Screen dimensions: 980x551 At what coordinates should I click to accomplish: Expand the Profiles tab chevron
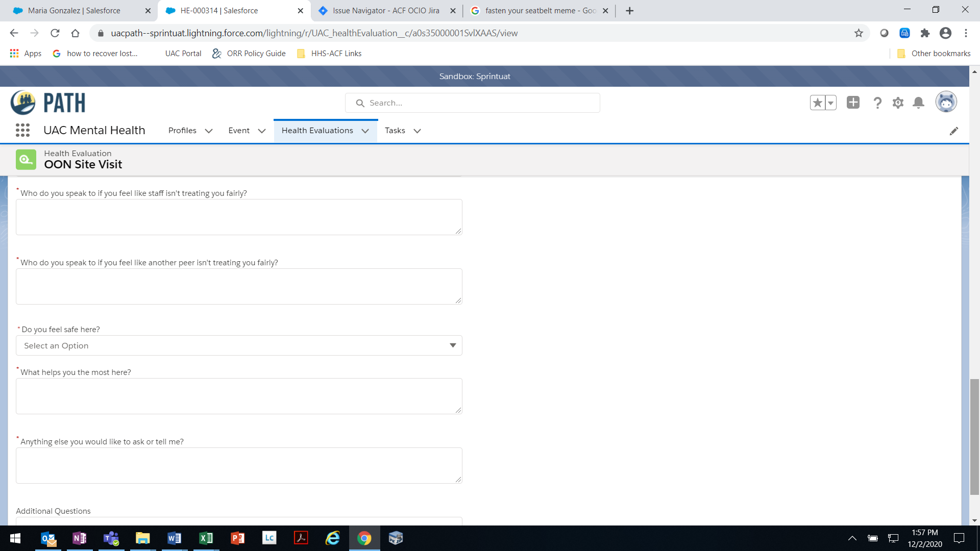(209, 131)
